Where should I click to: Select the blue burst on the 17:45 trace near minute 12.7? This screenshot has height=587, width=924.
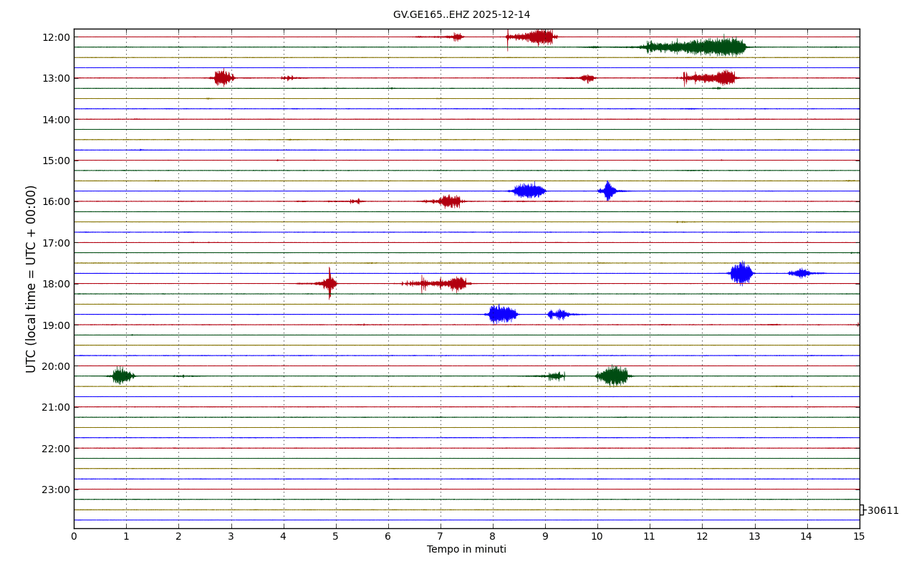coord(741,273)
